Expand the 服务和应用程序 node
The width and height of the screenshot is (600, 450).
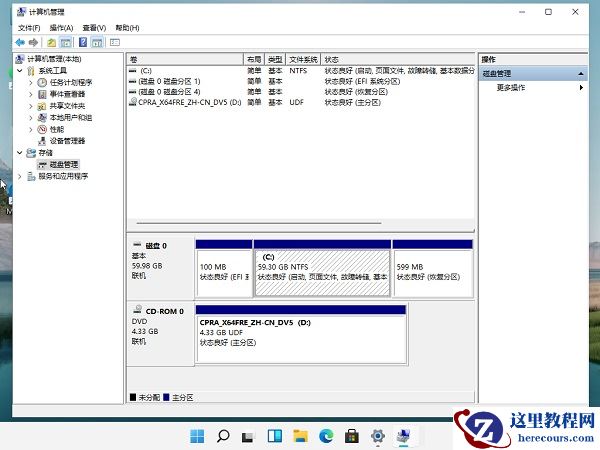20,176
